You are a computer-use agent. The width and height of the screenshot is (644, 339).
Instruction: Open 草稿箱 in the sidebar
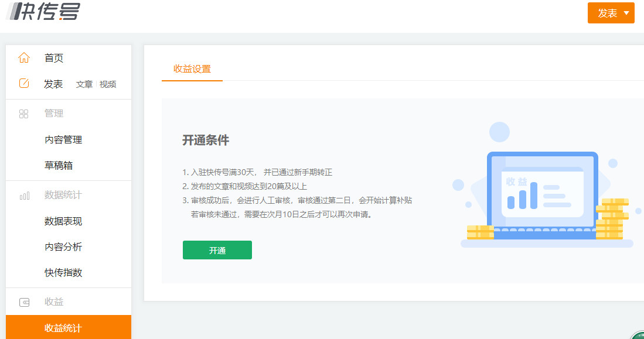(59, 165)
